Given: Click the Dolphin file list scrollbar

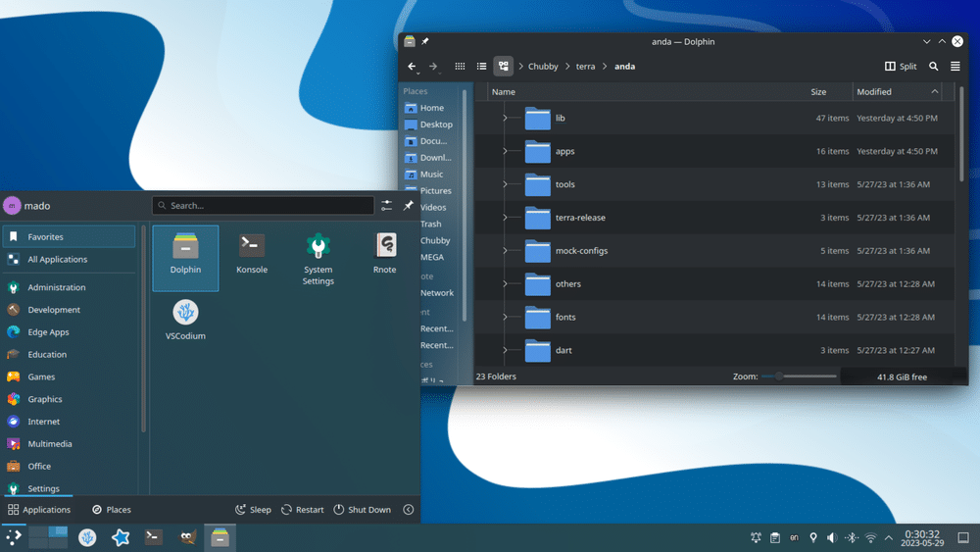Looking at the screenshot, I should 961,134.
